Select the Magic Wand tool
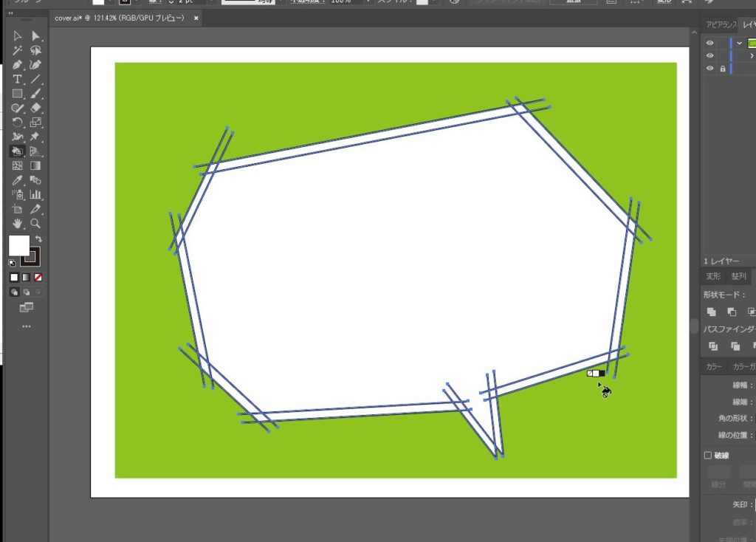Viewport: 756px width, 542px height. (17, 50)
